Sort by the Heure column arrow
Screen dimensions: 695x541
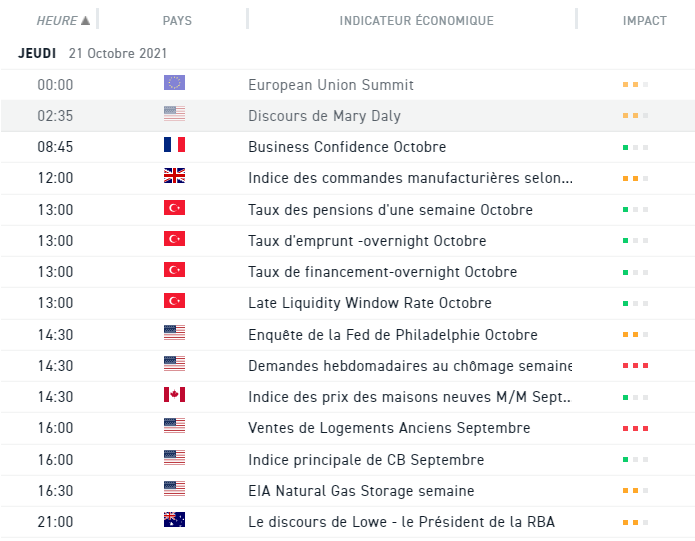[85, 20]
